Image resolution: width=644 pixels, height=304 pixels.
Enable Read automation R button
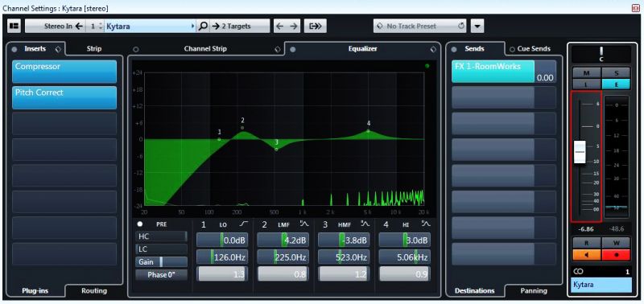pos(587,243)
